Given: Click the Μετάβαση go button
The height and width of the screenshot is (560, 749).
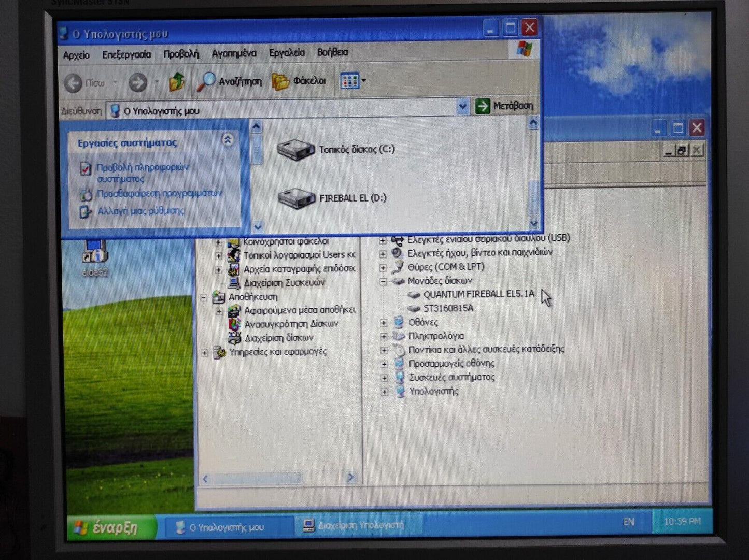Looking at the screenshot, I should [x=504, y=106].
